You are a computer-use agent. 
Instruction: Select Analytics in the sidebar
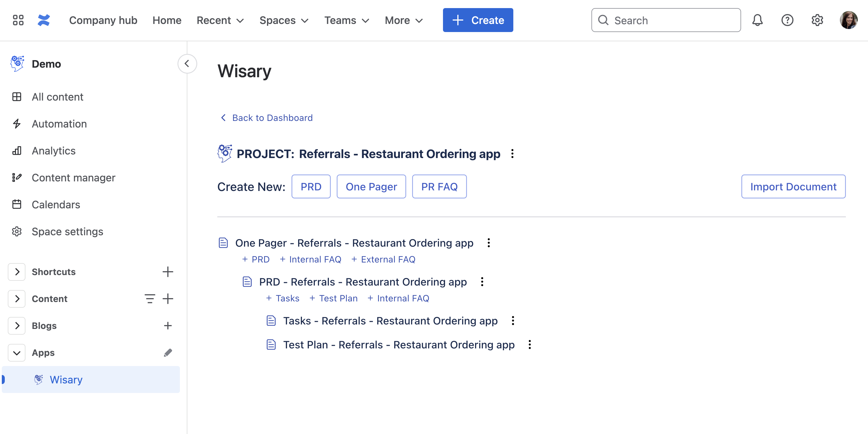click(54, 151)
